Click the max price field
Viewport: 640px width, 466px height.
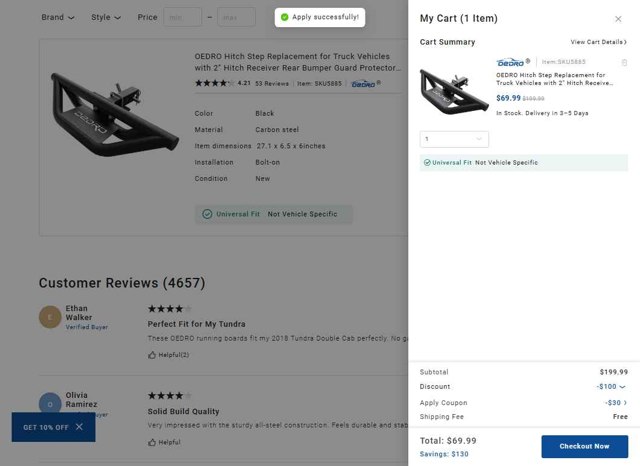236,17
